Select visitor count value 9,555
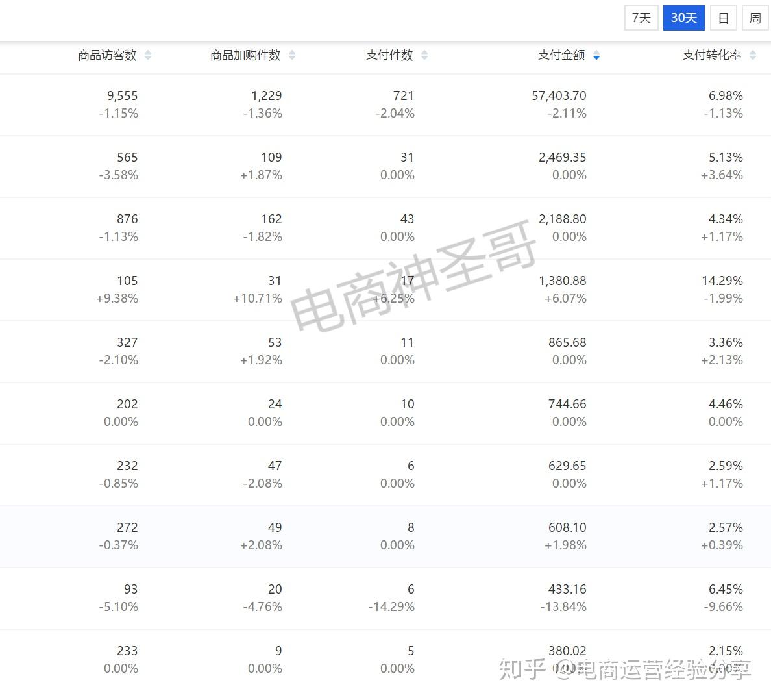The width and height of the screenshot is (771, 700). tap(123, 95)
